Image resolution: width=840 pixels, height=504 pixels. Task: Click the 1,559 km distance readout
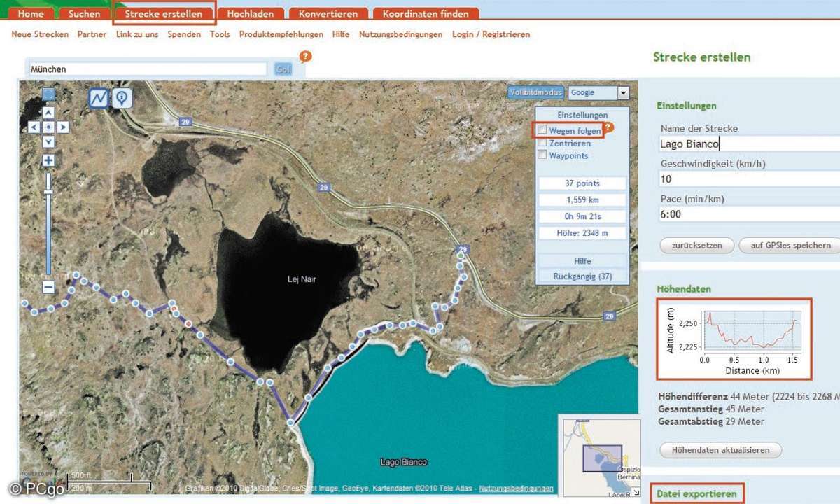pos(582,199)
